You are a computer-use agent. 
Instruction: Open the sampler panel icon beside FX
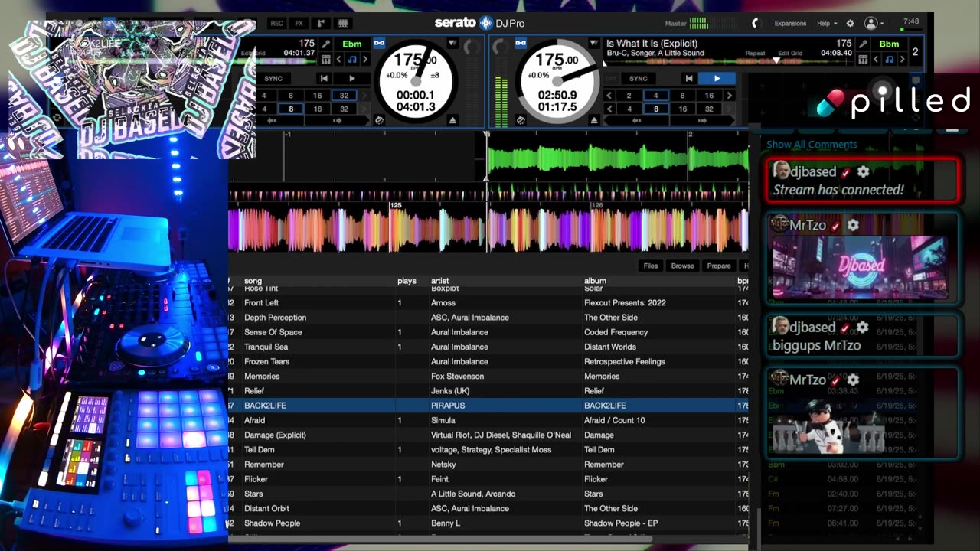coord(321,24)
